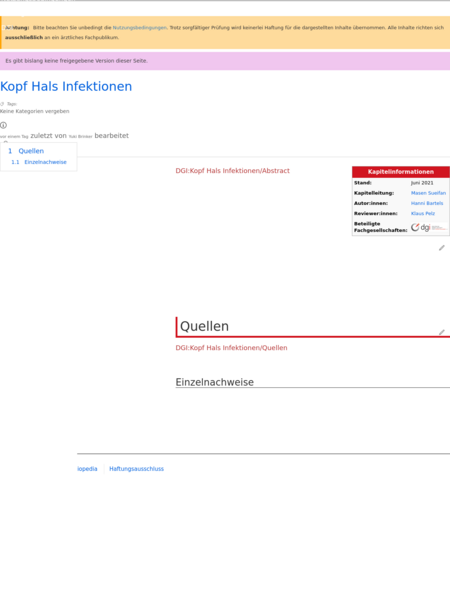Click the text 'Keine Kategorien vergeben'

(x=34, y=111)
